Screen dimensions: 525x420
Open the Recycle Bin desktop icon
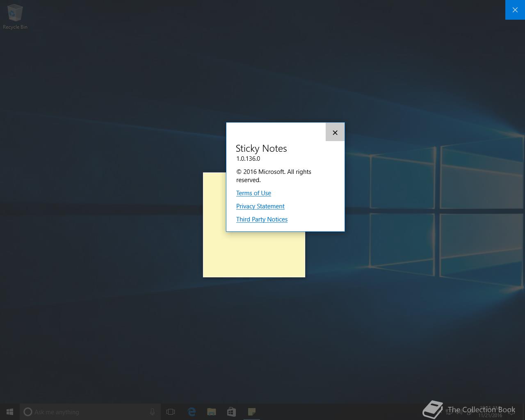(x=15, y=17)
